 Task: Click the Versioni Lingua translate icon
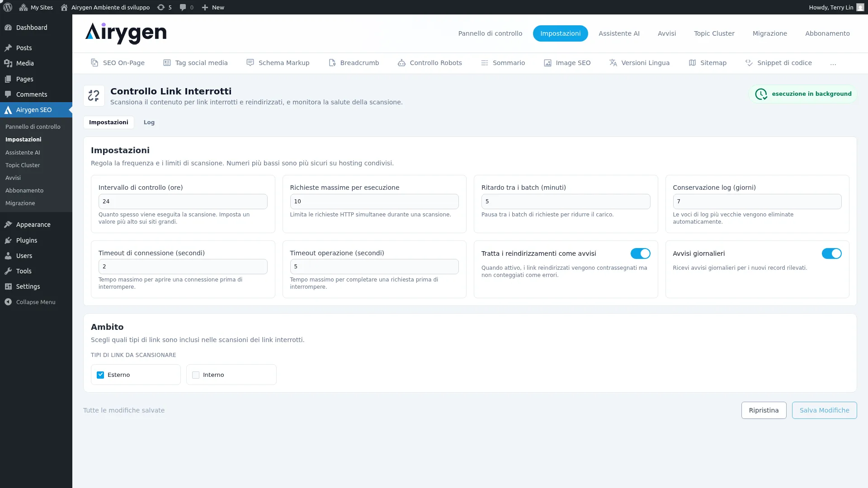[x=613, y=63]
